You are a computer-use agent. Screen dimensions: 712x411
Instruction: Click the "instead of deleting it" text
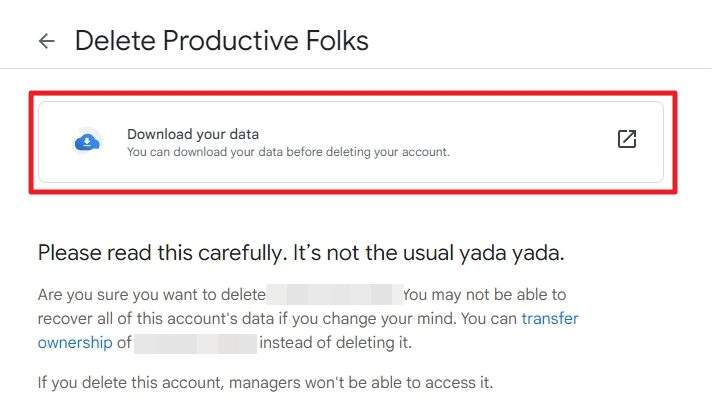coord(336,342)
